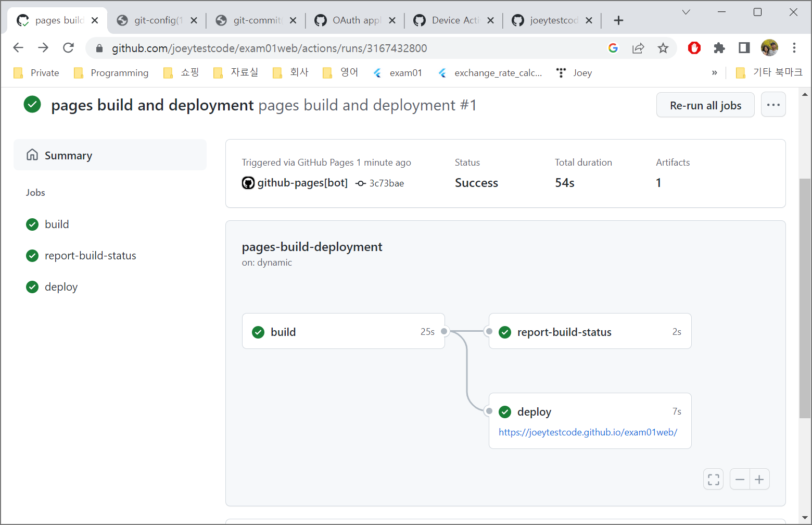Screen dimensions: 812x525
Task: Click the Artifacts count 1
Action: [658, 183]
